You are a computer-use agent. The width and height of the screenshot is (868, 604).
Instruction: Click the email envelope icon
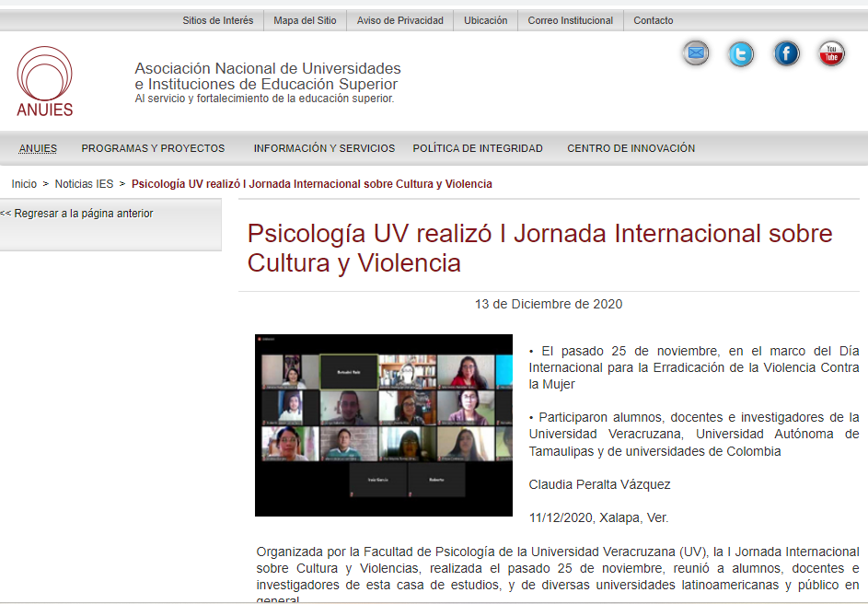696,54
